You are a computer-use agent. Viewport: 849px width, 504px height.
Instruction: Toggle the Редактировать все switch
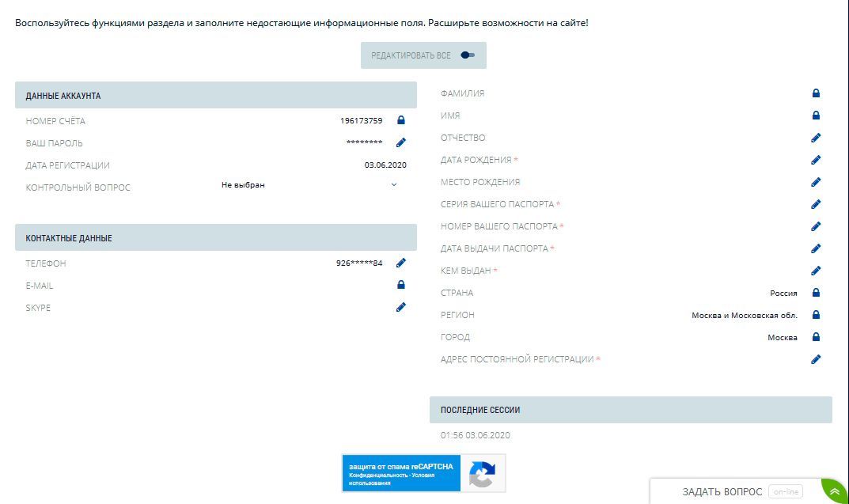point(467,55)
